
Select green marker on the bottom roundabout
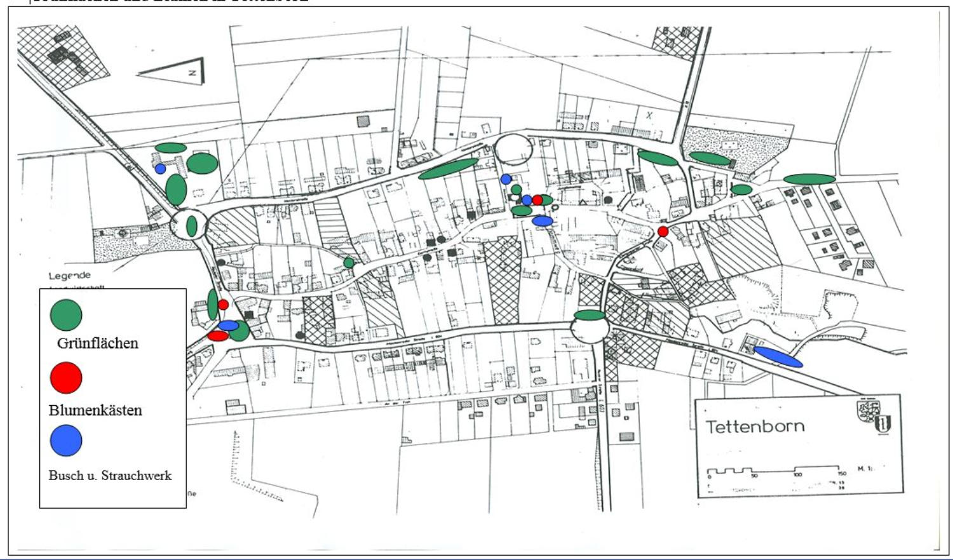[590, 315]
